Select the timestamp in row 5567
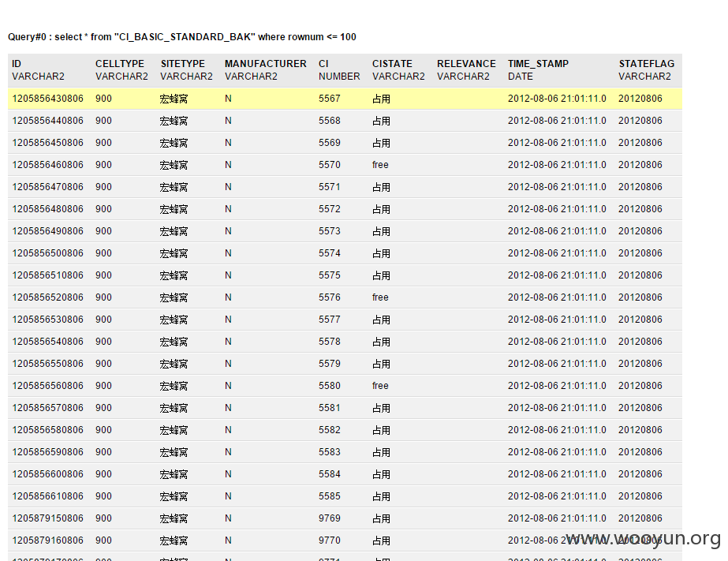The width and height of the screenshot is (728, 561). pos(557,99)
